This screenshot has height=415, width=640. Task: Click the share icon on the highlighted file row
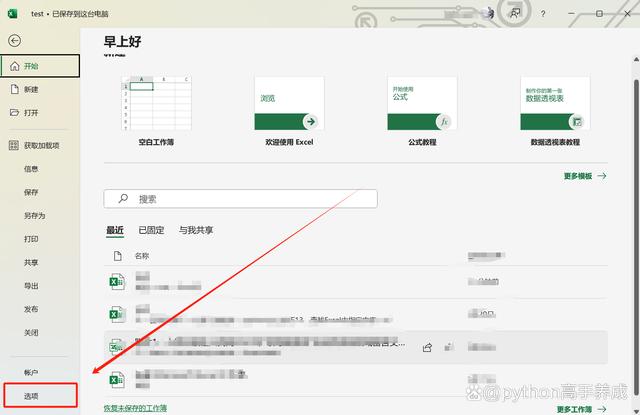click(x=427, y=347)
